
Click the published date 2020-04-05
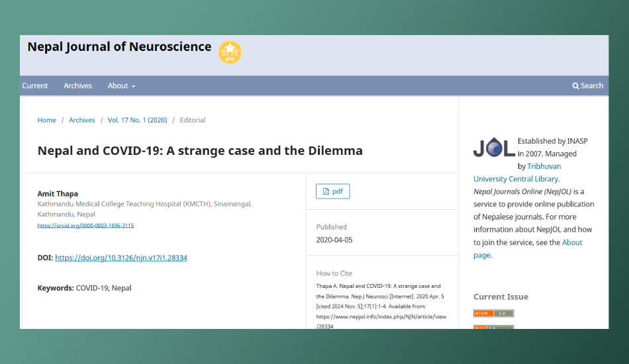(334, 240)
